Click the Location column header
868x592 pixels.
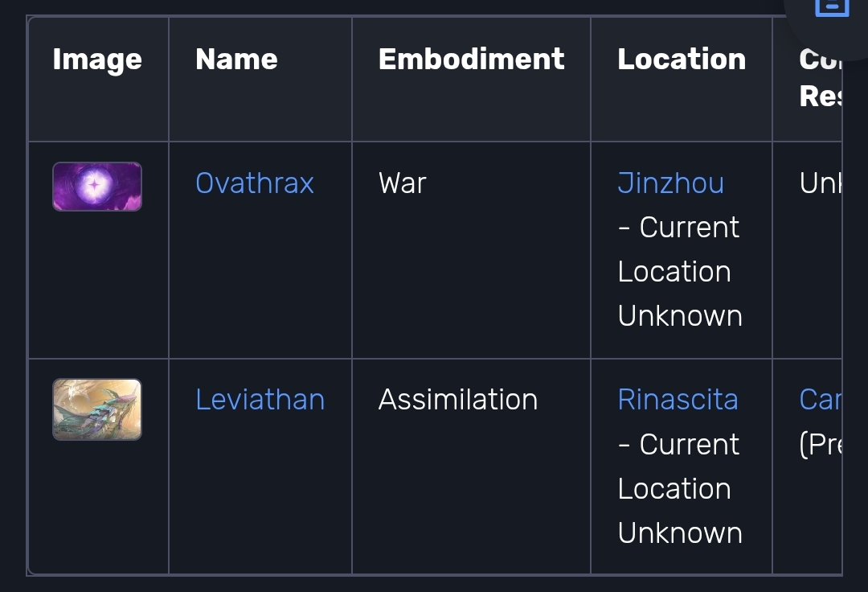click(x=682, y=60)
